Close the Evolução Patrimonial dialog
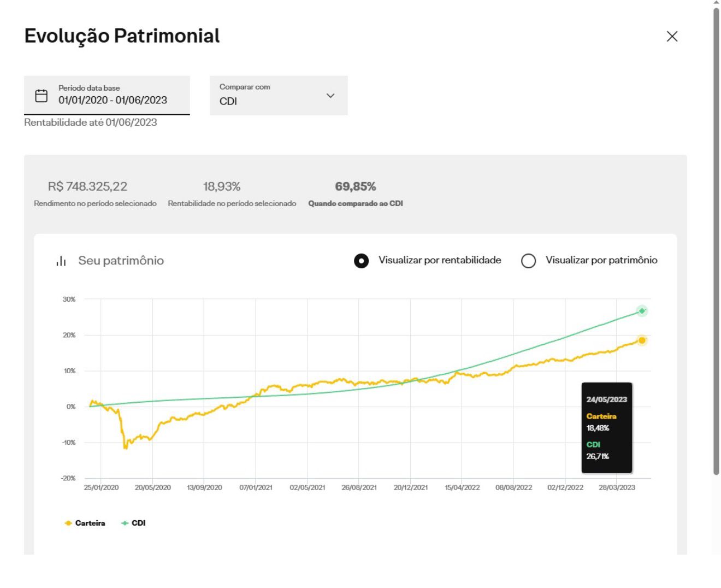The height and width of the screenshot is (588, 721). [672, 37]
